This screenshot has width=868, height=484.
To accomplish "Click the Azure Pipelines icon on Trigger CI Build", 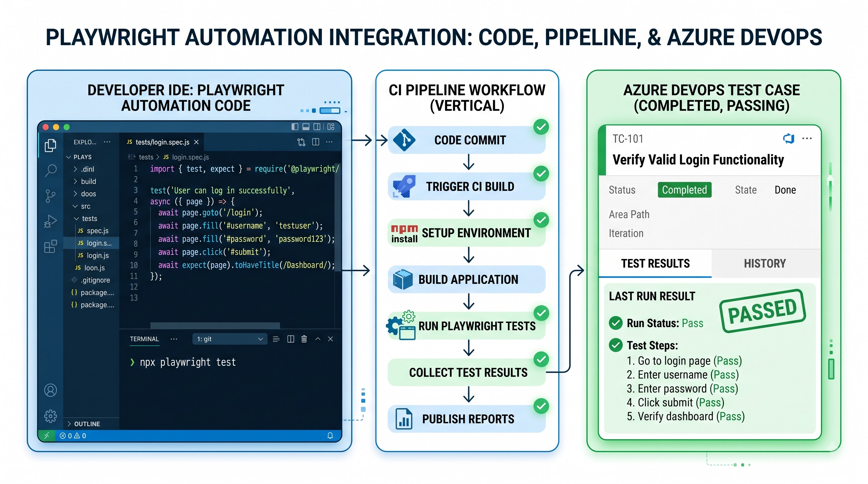I will pyautogui.click(x=404, y=186).
